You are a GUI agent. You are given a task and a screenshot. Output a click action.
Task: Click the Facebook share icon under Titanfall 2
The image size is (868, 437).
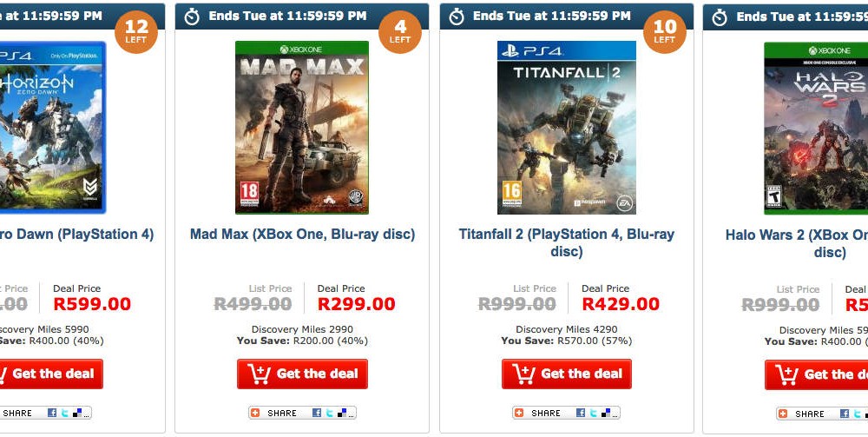pos(582,414)
